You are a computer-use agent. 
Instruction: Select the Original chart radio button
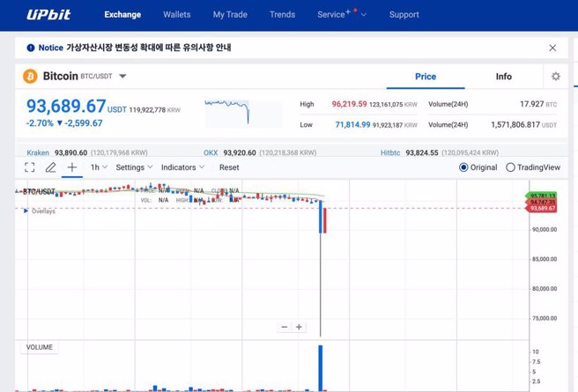coord(464,167)
